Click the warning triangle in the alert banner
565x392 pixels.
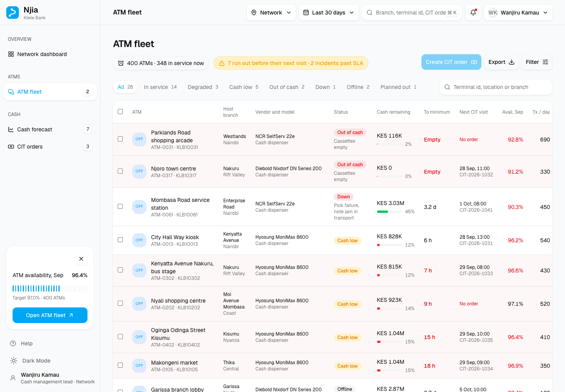(x=222, y=63)
